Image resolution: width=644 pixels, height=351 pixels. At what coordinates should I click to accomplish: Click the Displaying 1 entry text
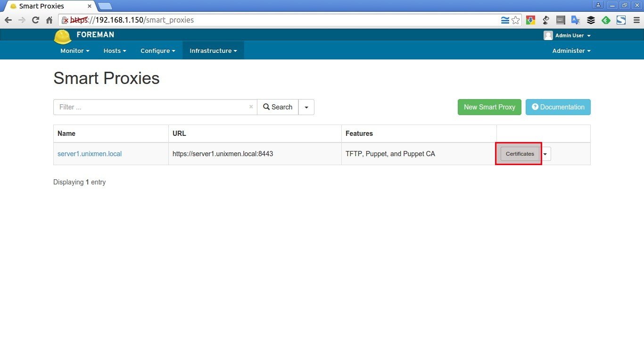pos(80,182)
